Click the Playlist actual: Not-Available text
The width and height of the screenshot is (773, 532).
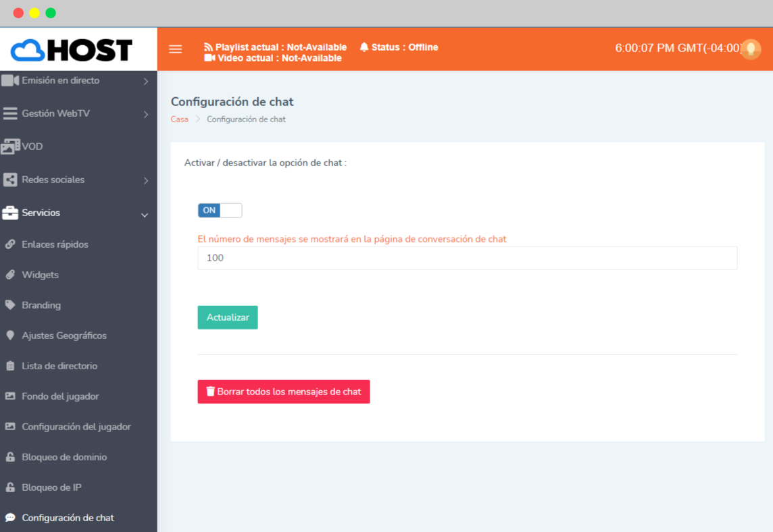(281, 47)
